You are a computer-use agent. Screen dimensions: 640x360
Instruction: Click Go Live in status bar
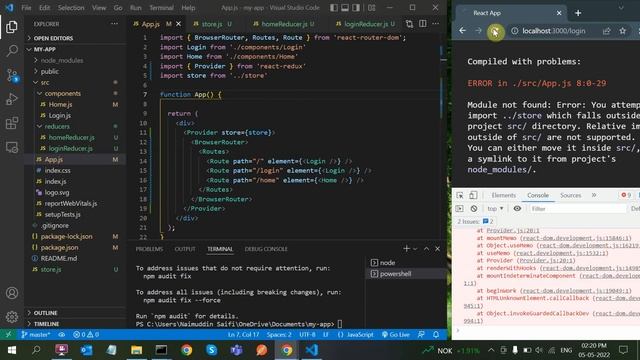coord(396,335)
